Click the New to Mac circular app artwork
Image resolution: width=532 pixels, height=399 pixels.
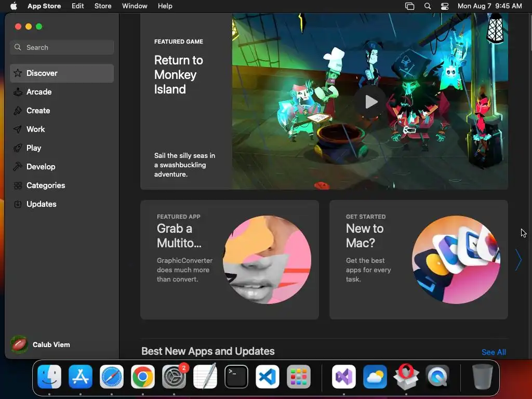(x=456, y=260)
